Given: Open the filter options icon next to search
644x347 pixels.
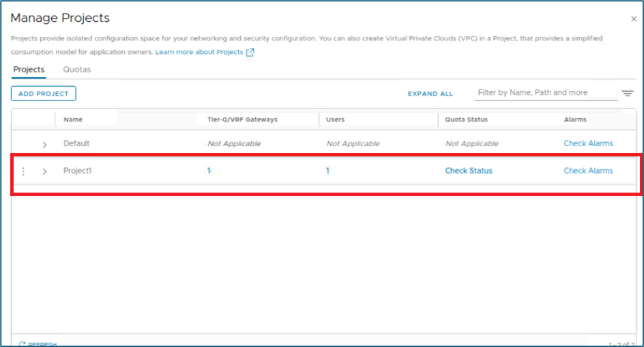Looking at the screenshot, I should (x=628, y=94).
